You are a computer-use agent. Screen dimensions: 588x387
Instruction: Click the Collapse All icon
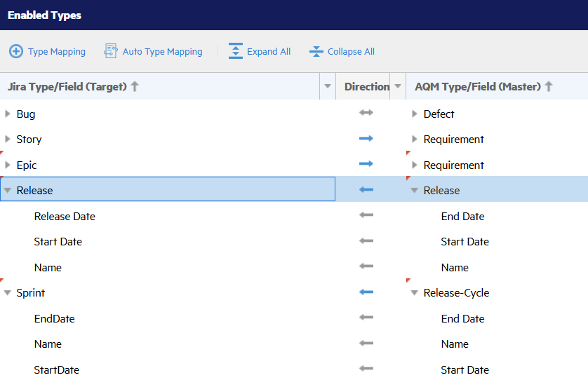[316, 52]
